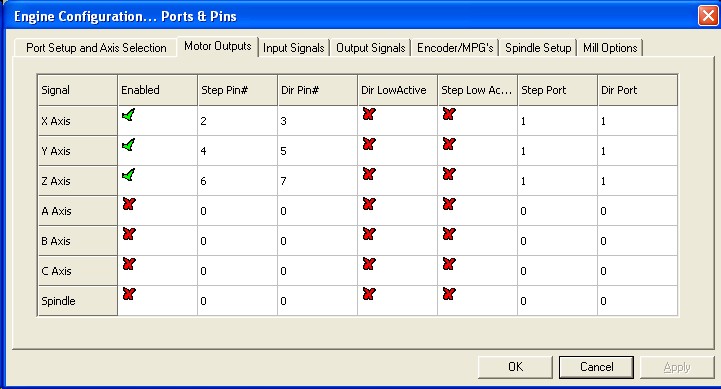The height and width of the screenshot is (389, 721).
Task: Open Port Setup and Axis Selection tab
Action: coord(96,48)
